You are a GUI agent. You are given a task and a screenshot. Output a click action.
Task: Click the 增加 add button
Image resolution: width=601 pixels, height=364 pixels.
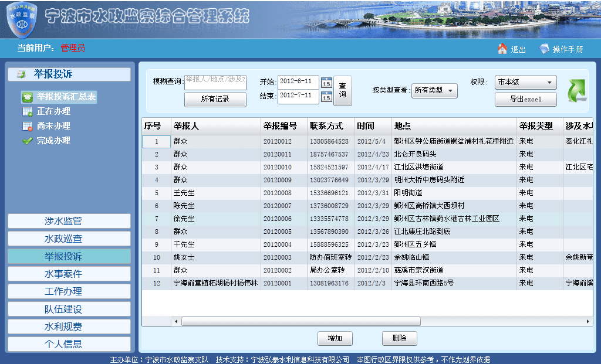click(x=335, y=338)
